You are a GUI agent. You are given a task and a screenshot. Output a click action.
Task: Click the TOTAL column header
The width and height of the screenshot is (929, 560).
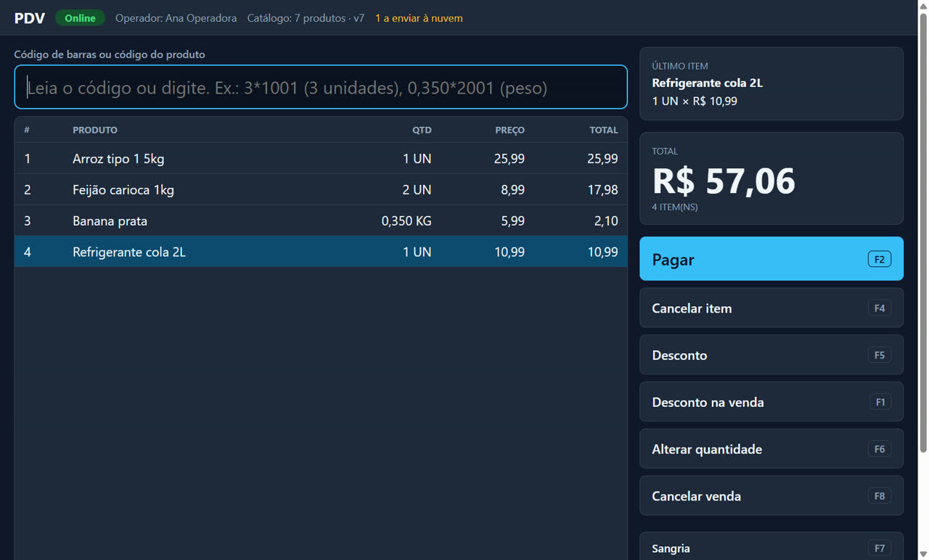pos(604,130)
